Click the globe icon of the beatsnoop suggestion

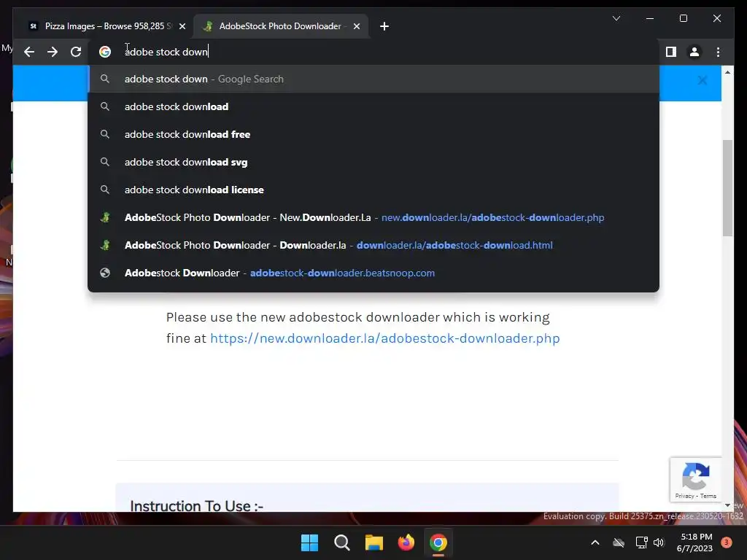(x=105, y=273)
